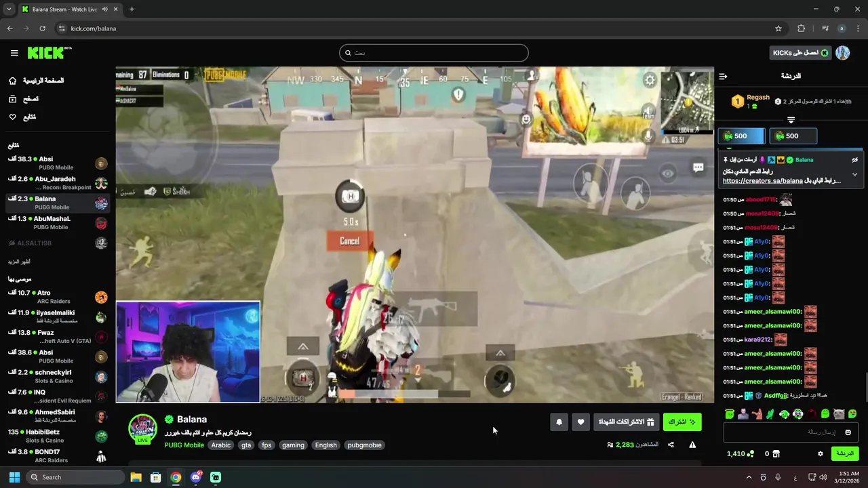Open the creators.sa/balana link
This screenshot has width=868, height=488.
tap(764, 181)
